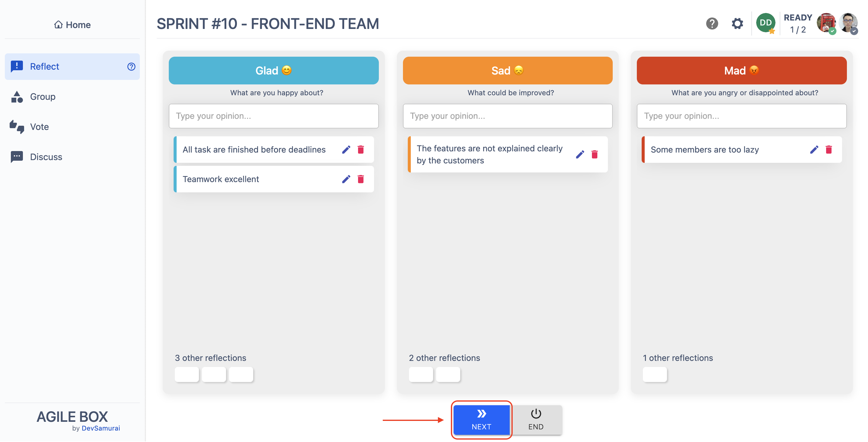Image resolution: width=868 pixels, height=442 pixels.
Task: Open the Vote phase in sidebar
Action: coord(39,127)
